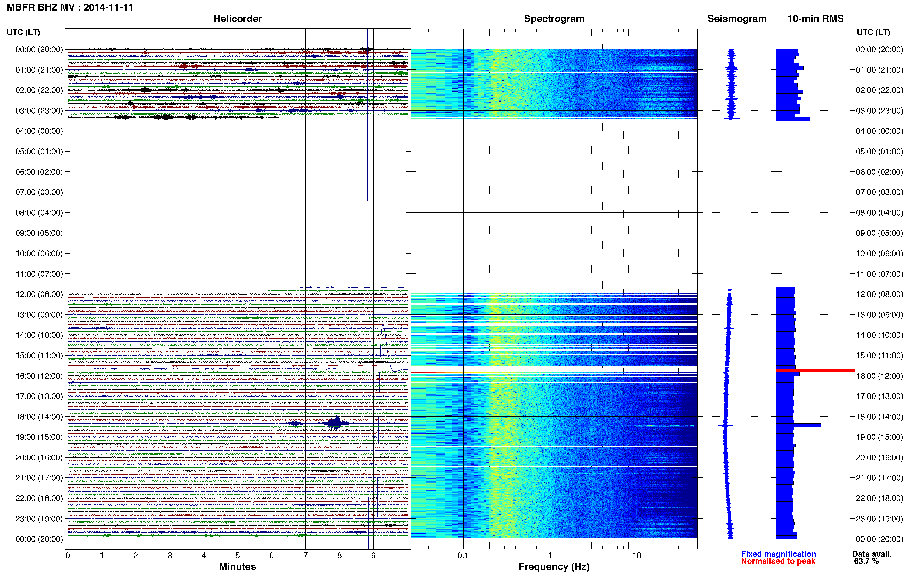Click the UTC (LT) label beside the helicorder
Image resolution: width=924 pixels, height=578 pixels.
pyautogui.click(x=23, y=32)
